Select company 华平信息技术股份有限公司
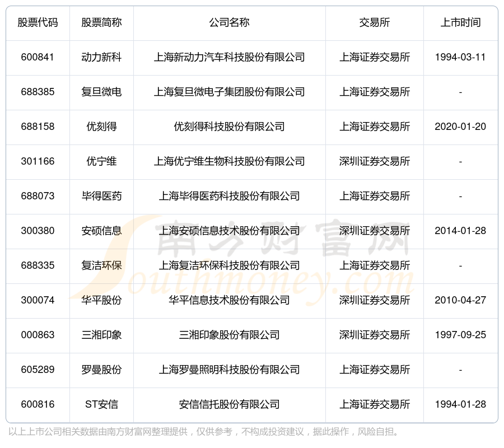 point(230,300)
